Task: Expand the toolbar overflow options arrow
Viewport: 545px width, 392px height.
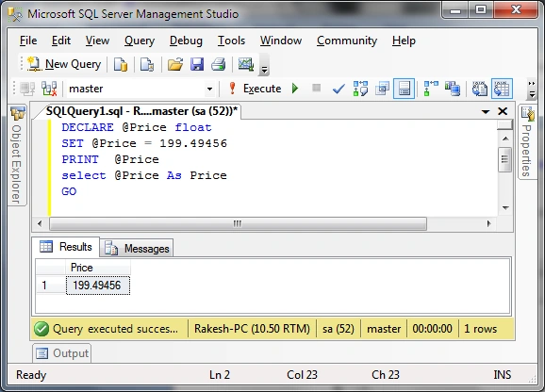Action: pyautogui.click(x=264, y=70)
